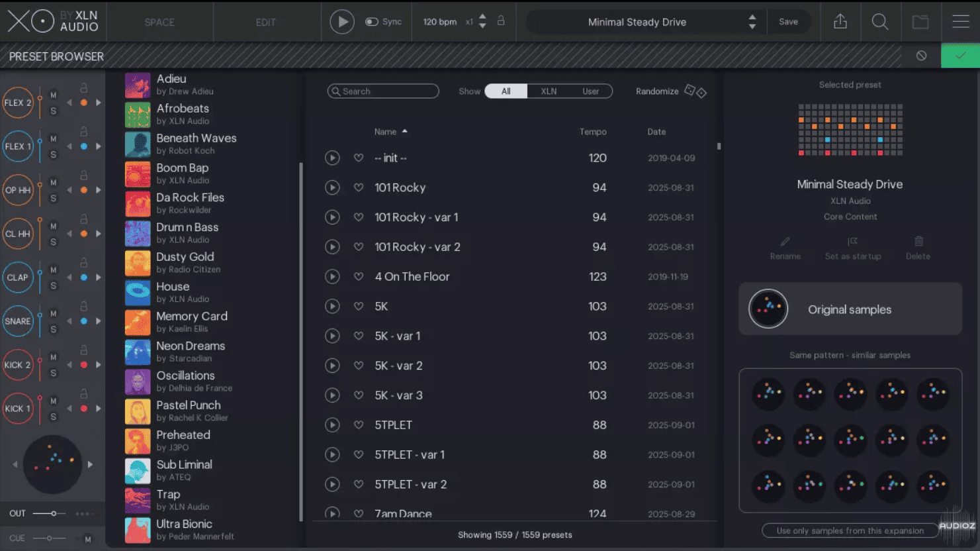Image resolution: width=980 pixels, height=551 pixels.
Task: Click the Randomize dice icon
Action: [695, 91]
